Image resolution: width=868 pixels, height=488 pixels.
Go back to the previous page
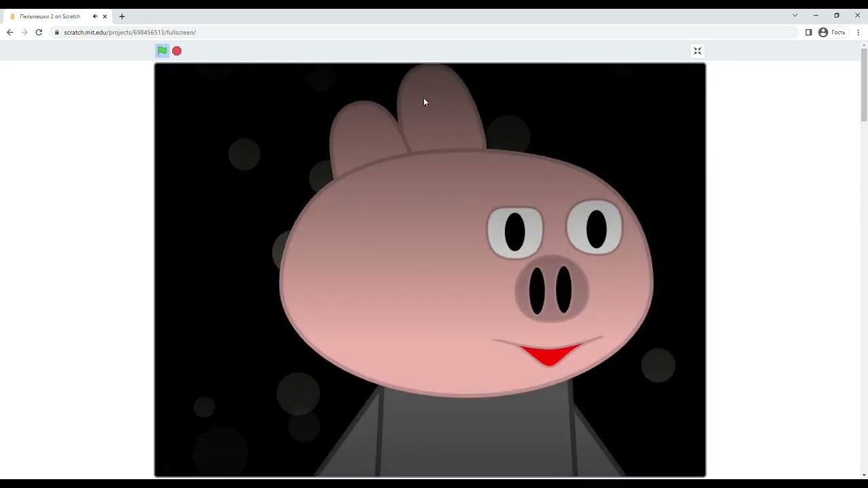pyautogui.click(x=9, y=33)
